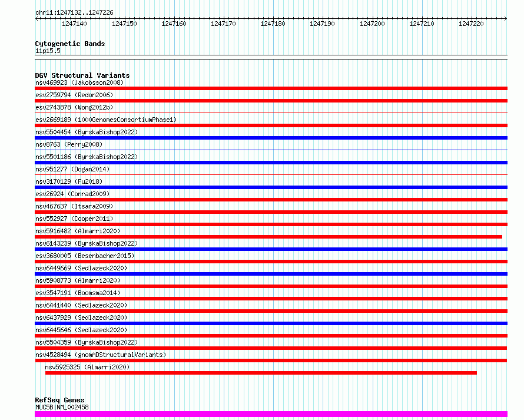
Task: Click esv2669189 (1000GenomesConsortiumPhase1) label
Action: coord(106,120)
